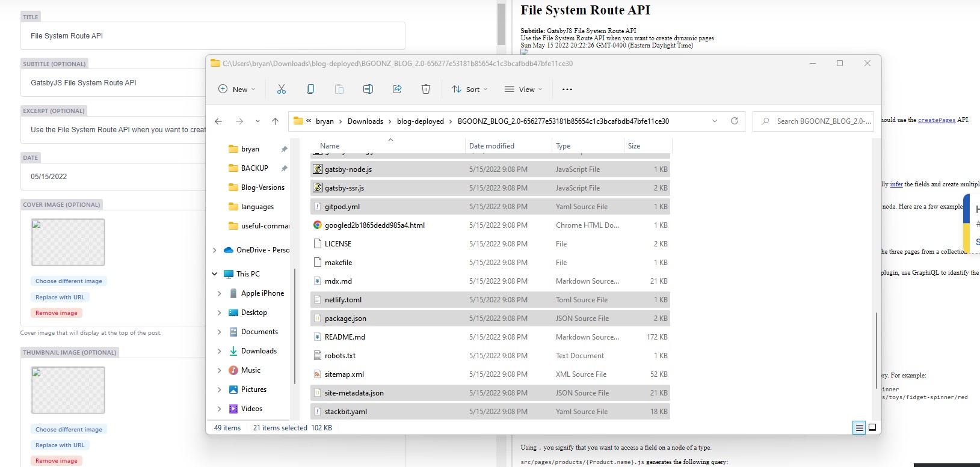The width and height of the screenshot is (980, 467).
Task: Expand the Downloads tree node
Action: pos(219,351)
